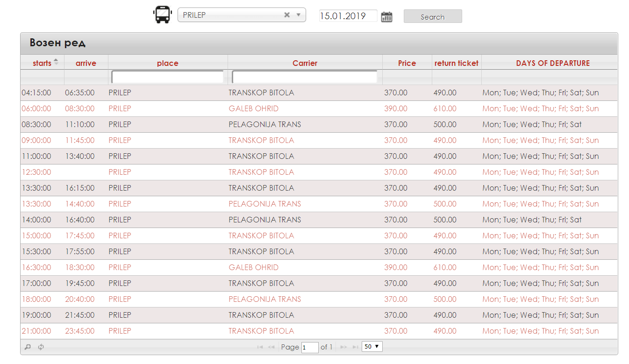
Task: Open the calendar date picker
Action: (x=386, y=17)
